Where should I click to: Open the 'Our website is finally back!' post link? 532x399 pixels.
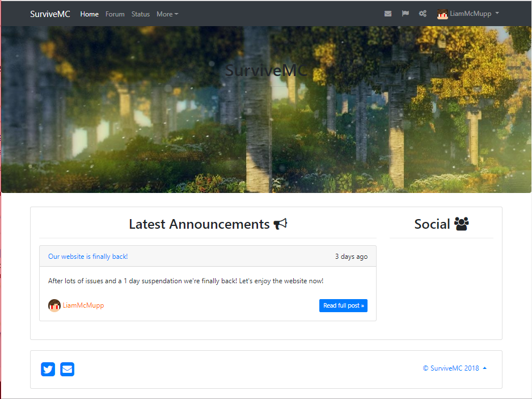coord(88,257)
